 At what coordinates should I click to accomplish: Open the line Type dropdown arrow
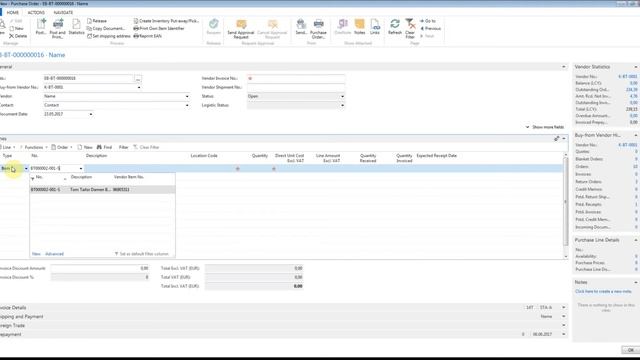pyautogui.click(x=26, y=169)
